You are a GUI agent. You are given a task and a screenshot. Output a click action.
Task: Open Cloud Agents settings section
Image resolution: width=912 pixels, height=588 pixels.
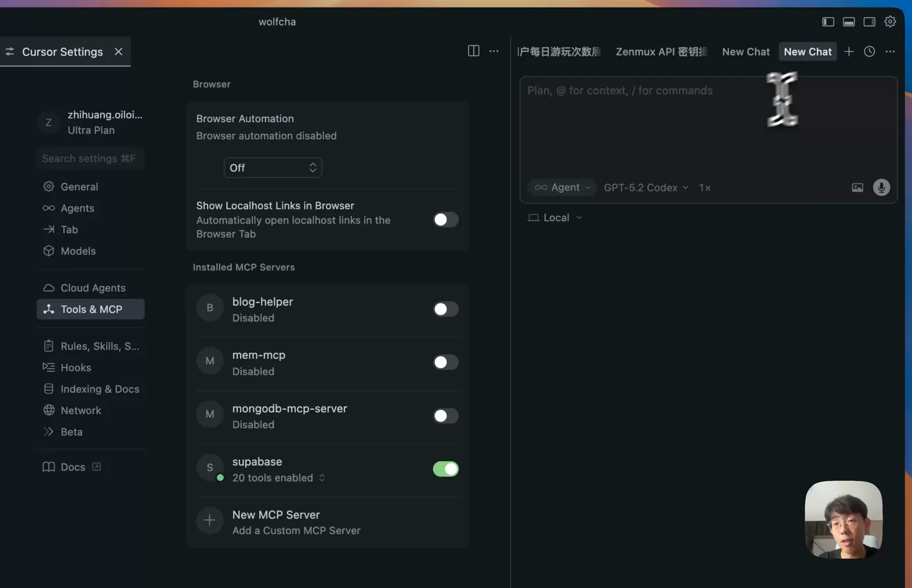91,288
